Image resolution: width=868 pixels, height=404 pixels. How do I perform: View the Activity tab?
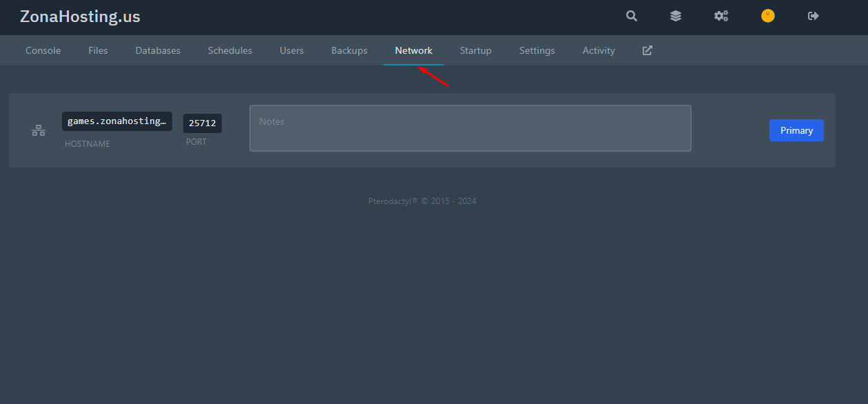pyautogui.click(x=598, y=50)
